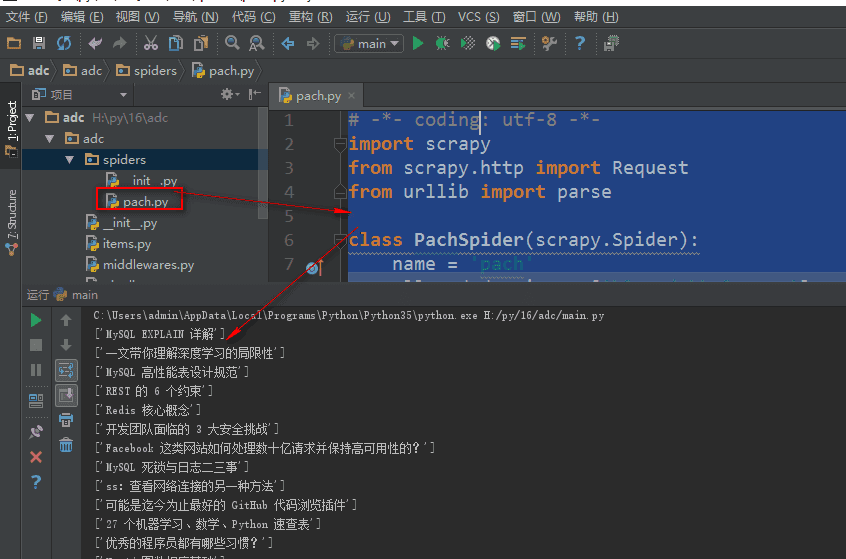This screenshot has height=559, width=846.
Task: Move up the stack trace in Run panel
Action: 66,320
